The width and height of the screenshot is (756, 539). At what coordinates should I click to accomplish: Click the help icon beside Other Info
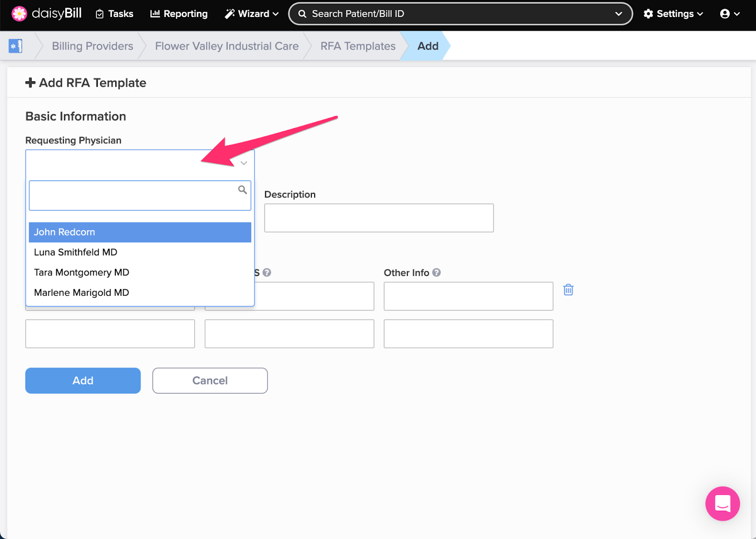click(437, 273)
